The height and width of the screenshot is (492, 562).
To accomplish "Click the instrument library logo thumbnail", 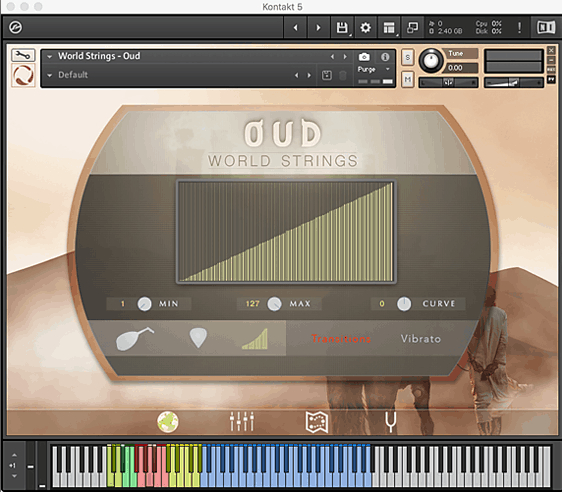I will click(23, 75).
